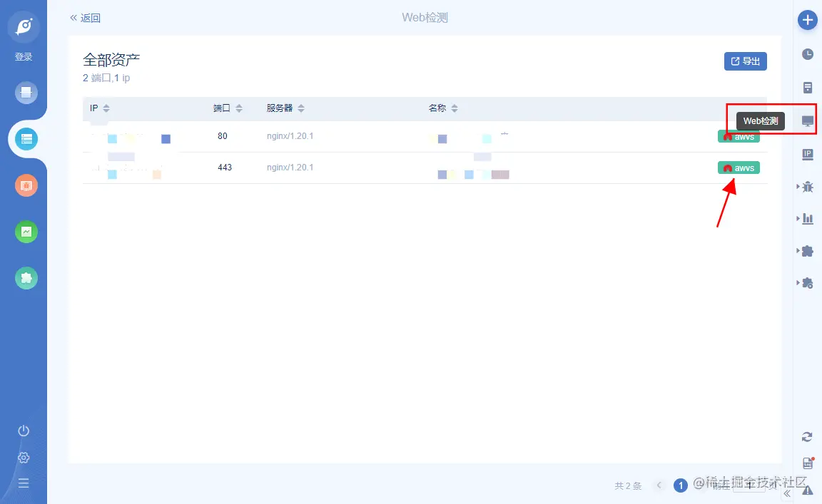This screenshot has width=822, height=504.
Task: Open the first blue sidebar module icon
Action: tap(26, 93)
